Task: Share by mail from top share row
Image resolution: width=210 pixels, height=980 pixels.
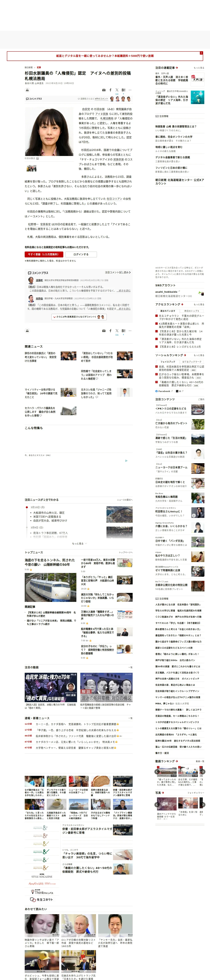Action: (x=104, y=90)
